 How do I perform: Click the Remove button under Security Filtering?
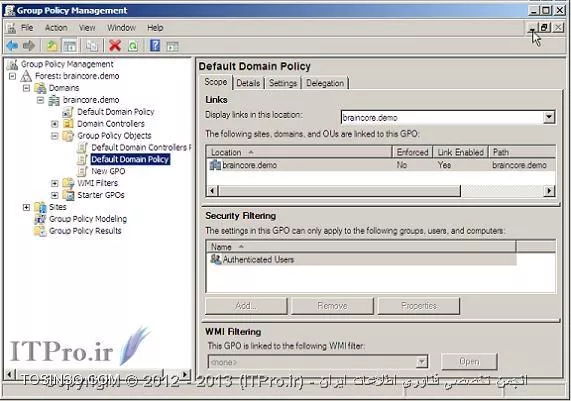332,306
